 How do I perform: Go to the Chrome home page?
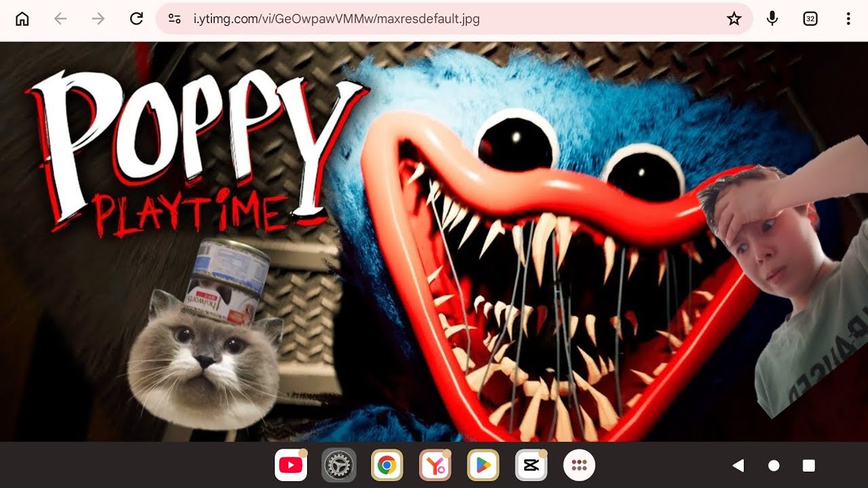pyautogui.click(x=22, y=19)
